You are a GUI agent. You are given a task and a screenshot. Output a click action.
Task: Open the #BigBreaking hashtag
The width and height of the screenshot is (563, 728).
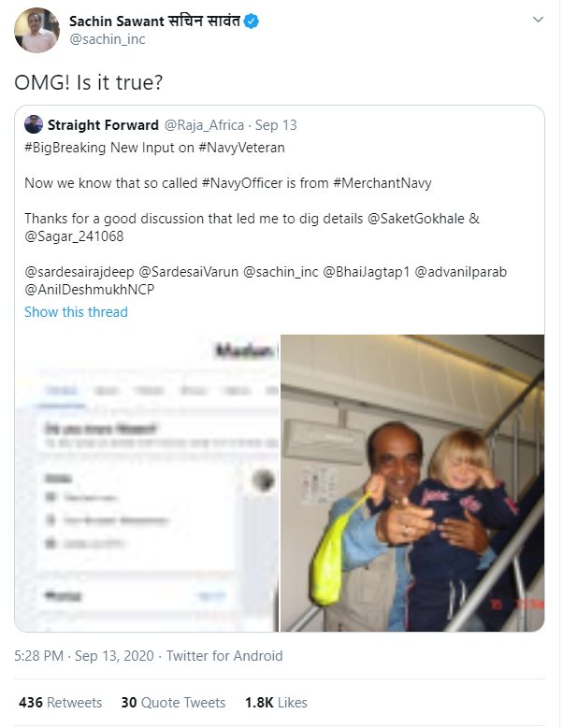(x=65, y=148)
